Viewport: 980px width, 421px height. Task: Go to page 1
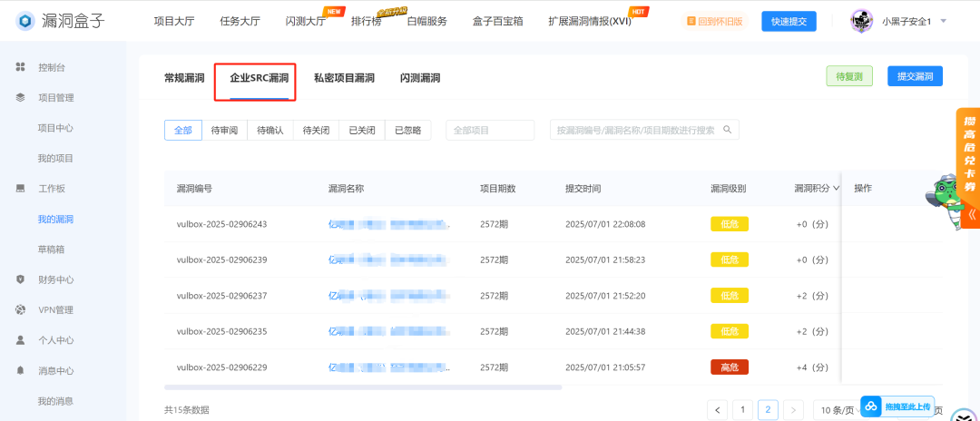pos(742,410)
